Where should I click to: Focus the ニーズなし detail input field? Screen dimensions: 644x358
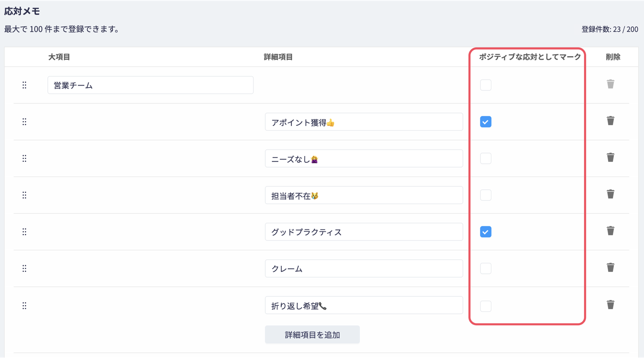coord(364,158)
